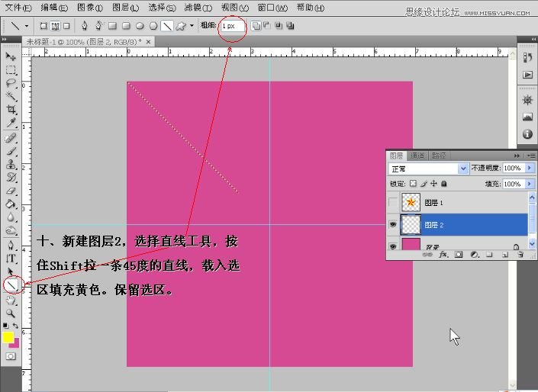This screenshot has height=392, width=538.
Task: Switch to 通道 tab
Action: (417, 156)
